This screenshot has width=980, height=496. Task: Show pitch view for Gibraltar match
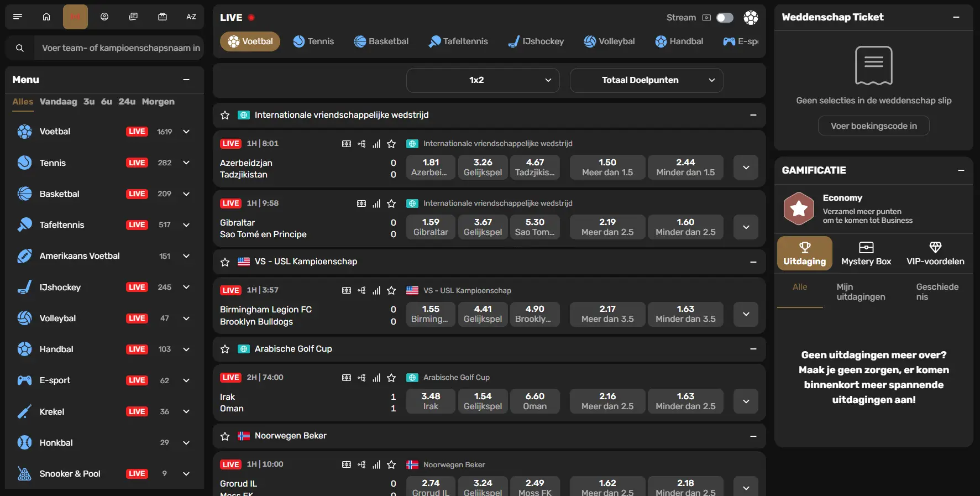pos(361,203)
